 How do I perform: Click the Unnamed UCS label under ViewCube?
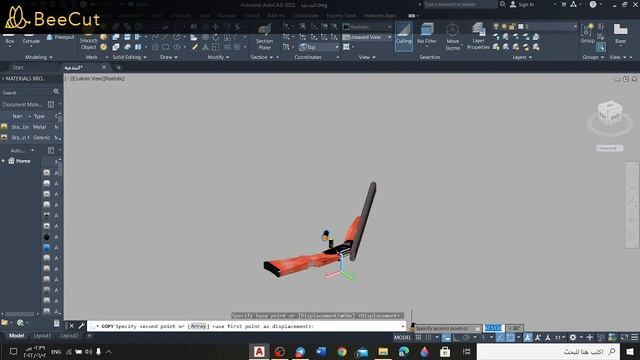[x=609, y=148]
